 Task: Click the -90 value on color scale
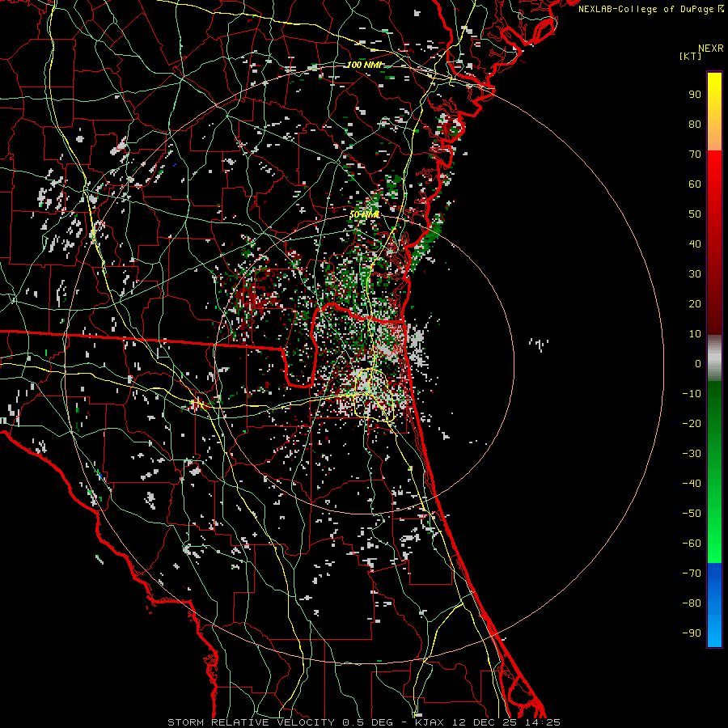point(692,633)
